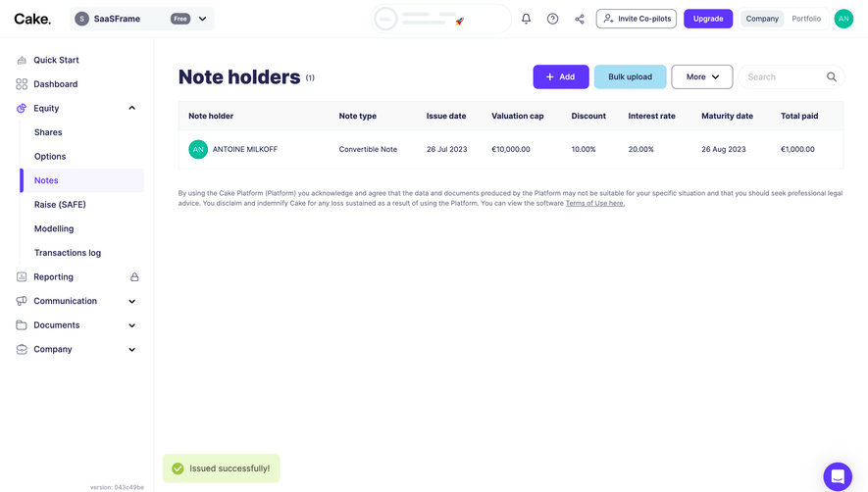Expand the Documents section chevron
Screen dimensions: 868x492
[x=131, y=325]
